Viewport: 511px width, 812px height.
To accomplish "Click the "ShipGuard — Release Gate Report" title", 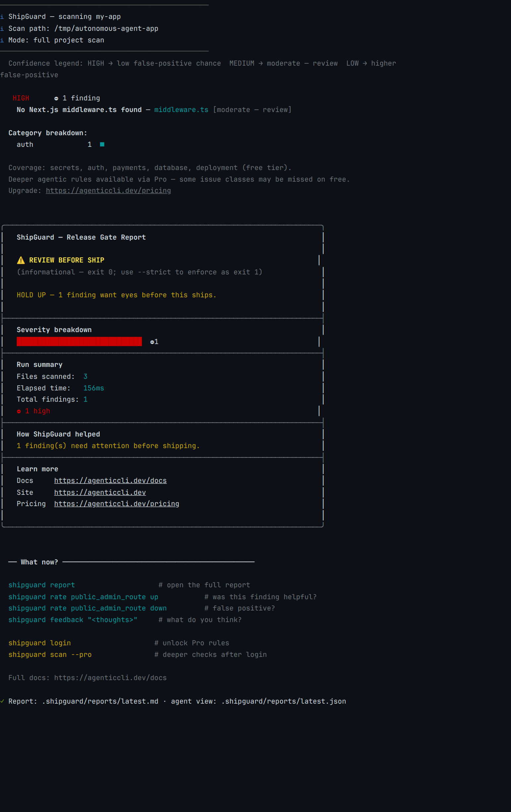I will click(x=81, y=237).
